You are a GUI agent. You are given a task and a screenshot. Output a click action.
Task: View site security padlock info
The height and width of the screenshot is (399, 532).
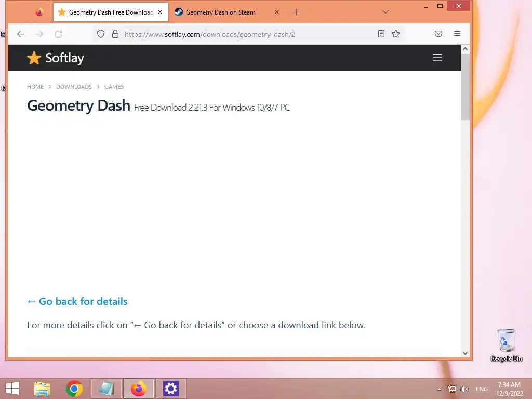click(115, 34)
